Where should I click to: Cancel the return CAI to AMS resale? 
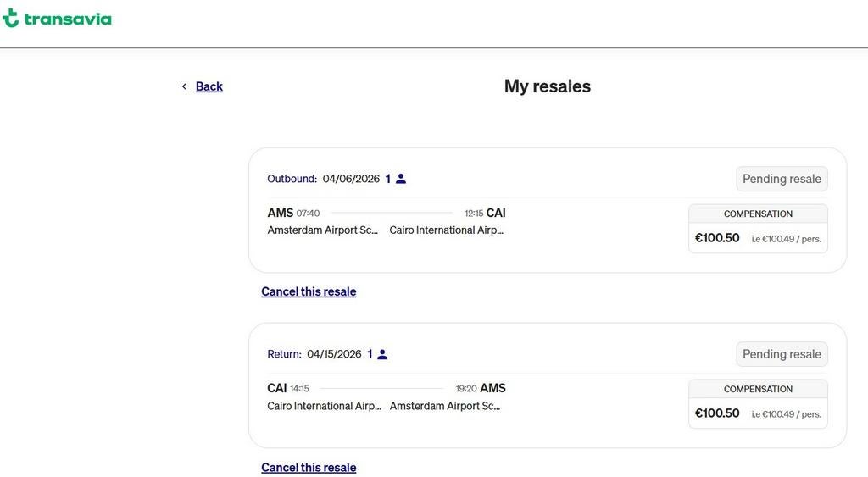[309, 468]
